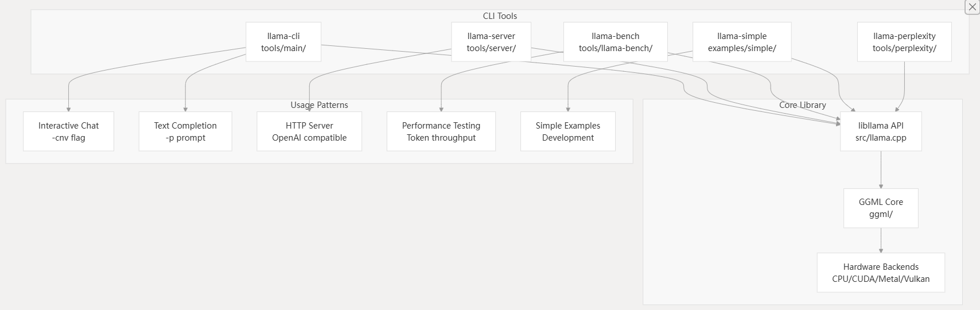The height and width of the screenshot is (310, 980).
Task: Click the Hardware Backends node
Action: coord(881,273)
